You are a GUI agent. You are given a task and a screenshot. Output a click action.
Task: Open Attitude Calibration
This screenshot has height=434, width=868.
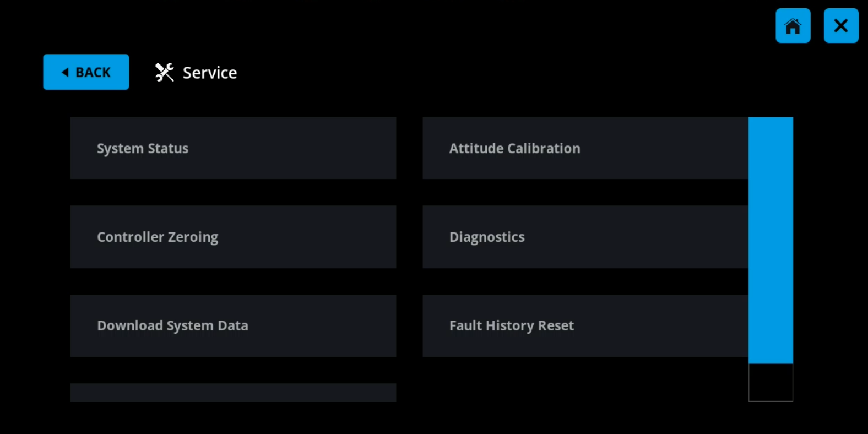(585, 148)
